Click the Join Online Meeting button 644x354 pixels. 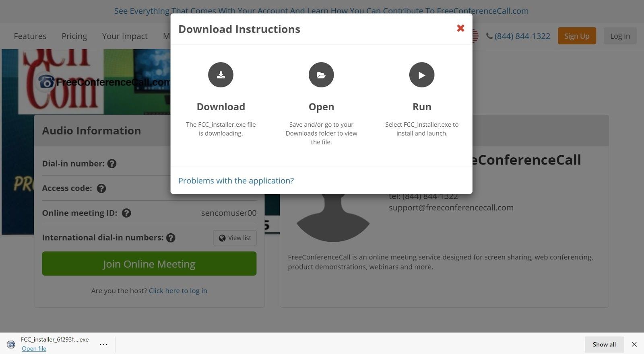[149, 263]
